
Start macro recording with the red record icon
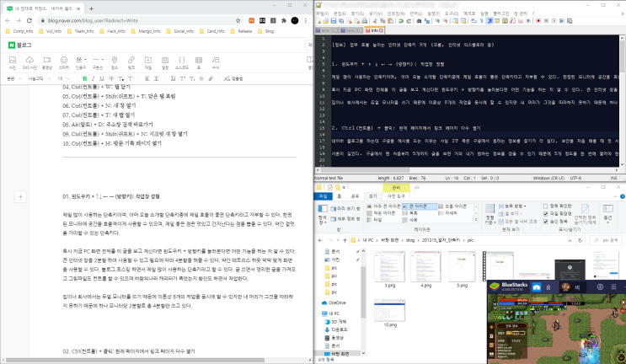click(538, 21)
